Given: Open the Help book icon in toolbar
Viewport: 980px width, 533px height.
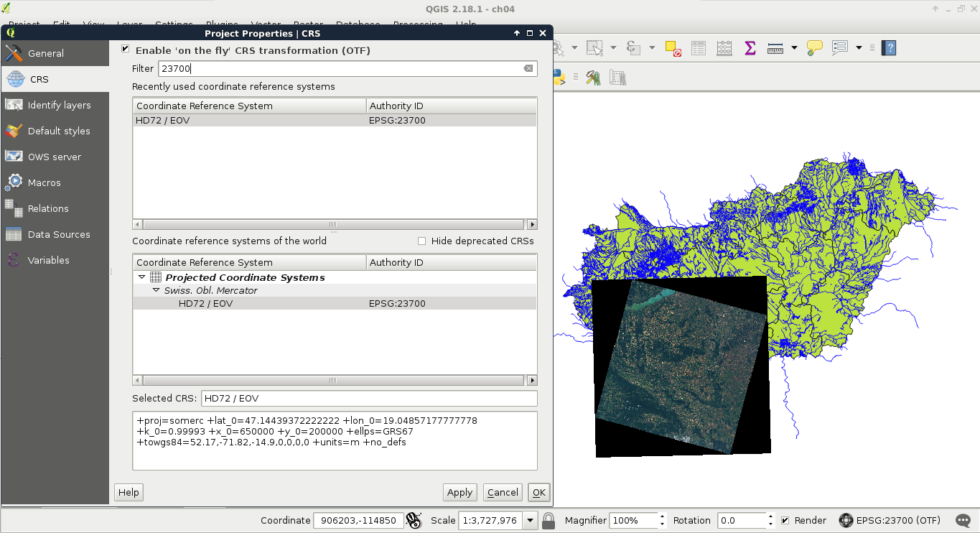Looking at the screenshot, I should pyautogui.click(x=890, y=48).
